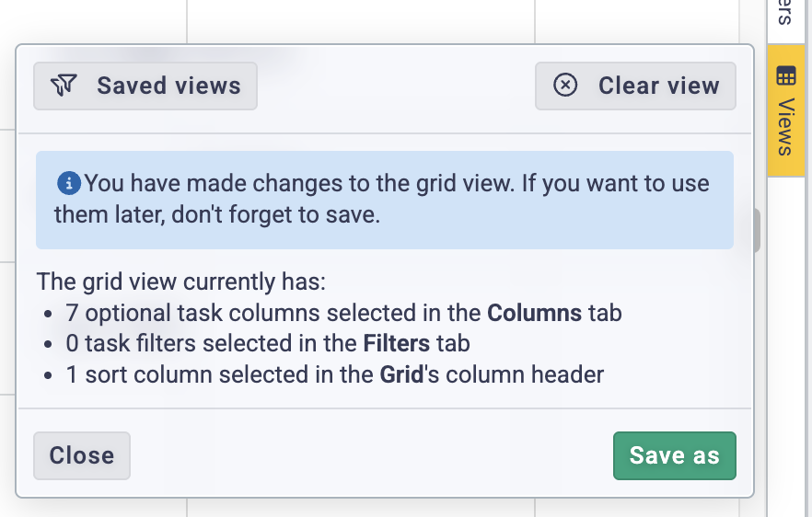Click the blue info icon in the banner
Viewport: 812px width, 517px height.
(x=68, y=183)
